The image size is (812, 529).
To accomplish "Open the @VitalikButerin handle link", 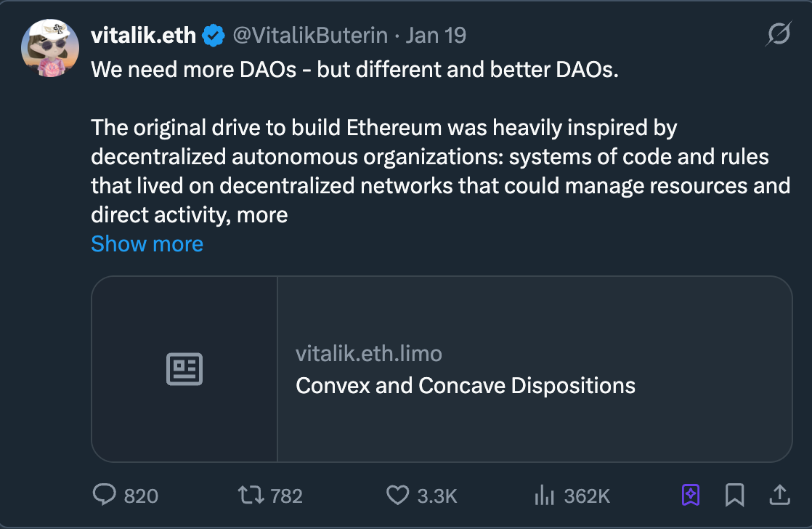I will [x=309, y=35].
